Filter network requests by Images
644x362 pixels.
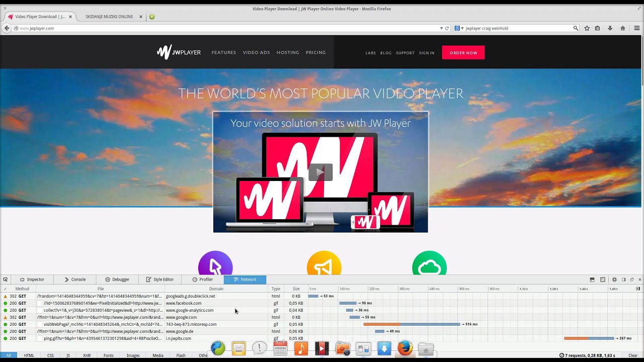coord(133,355)
